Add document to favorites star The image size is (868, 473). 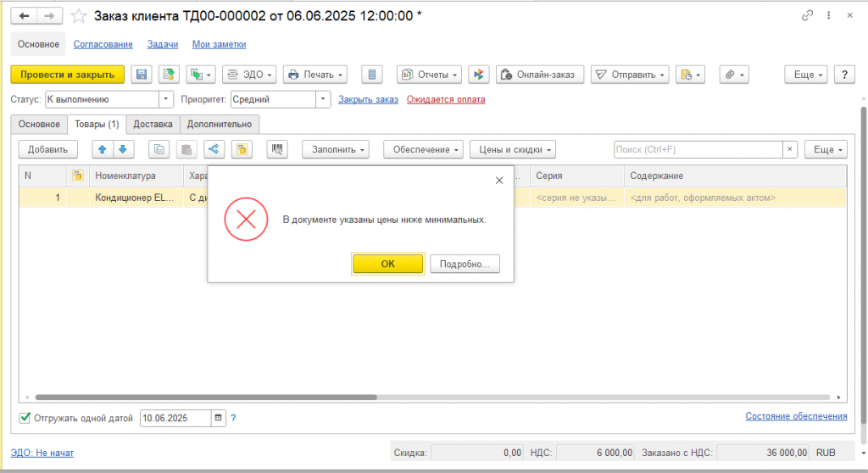coord(79,16)
